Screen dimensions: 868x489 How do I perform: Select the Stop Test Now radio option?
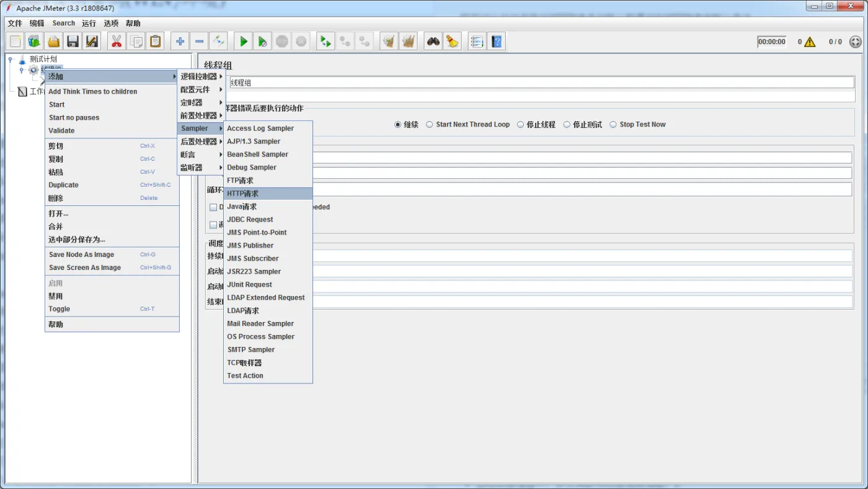pos(613,125)
